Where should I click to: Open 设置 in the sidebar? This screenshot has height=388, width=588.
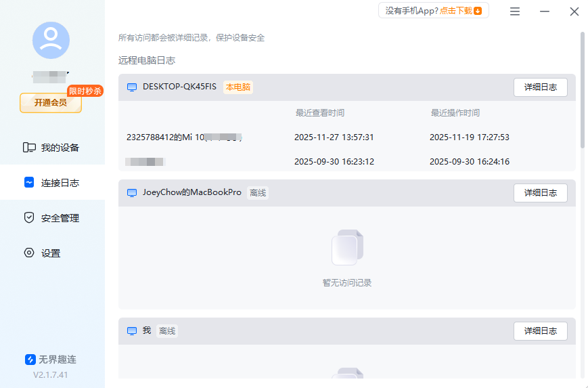[x=53, y=253]
